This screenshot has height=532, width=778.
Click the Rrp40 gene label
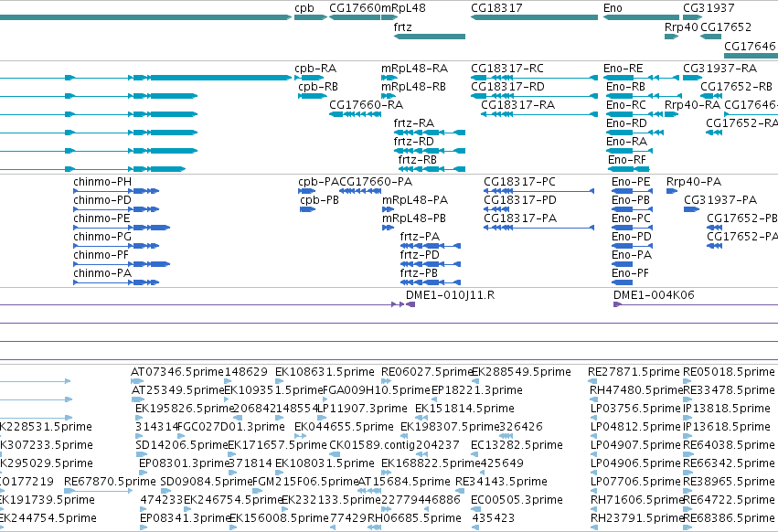(681, 27)
